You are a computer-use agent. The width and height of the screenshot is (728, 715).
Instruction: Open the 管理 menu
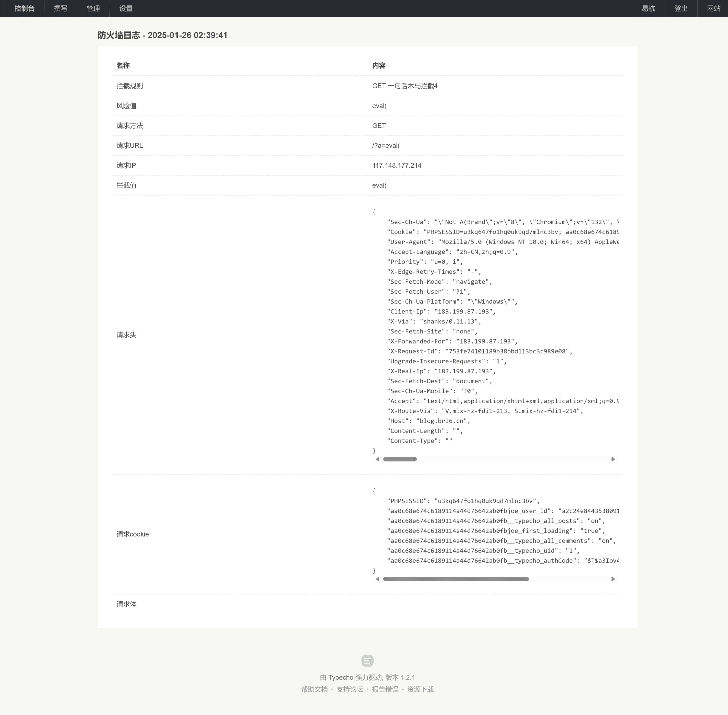93,8
